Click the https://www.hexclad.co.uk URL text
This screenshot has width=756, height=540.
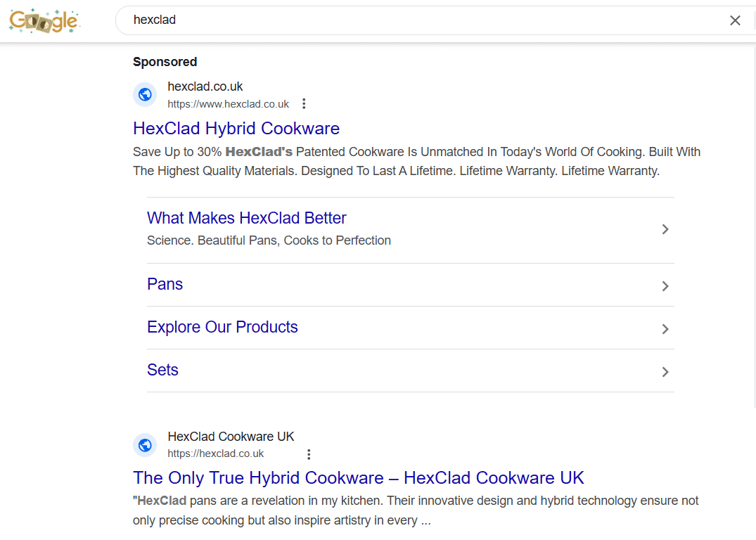[x=228, y=104]
